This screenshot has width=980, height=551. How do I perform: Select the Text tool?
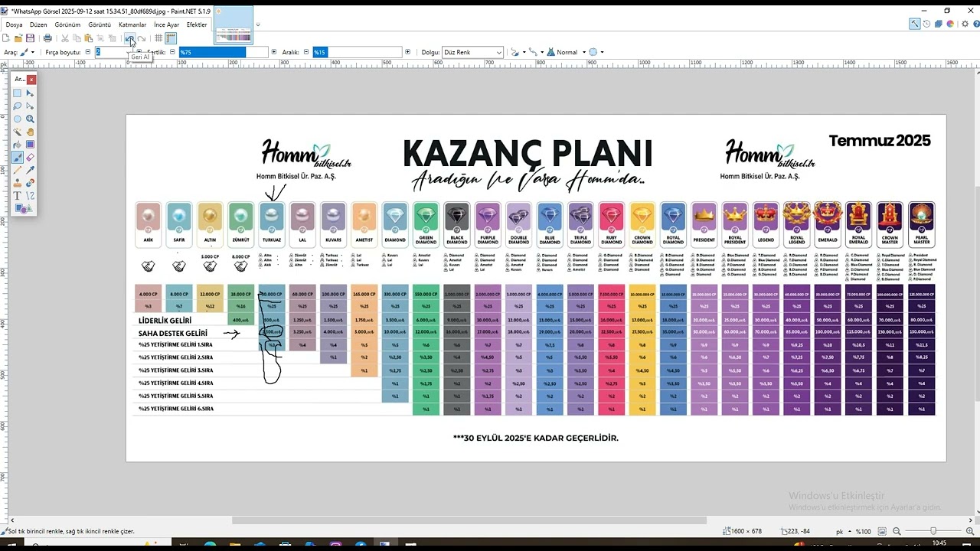17,196
